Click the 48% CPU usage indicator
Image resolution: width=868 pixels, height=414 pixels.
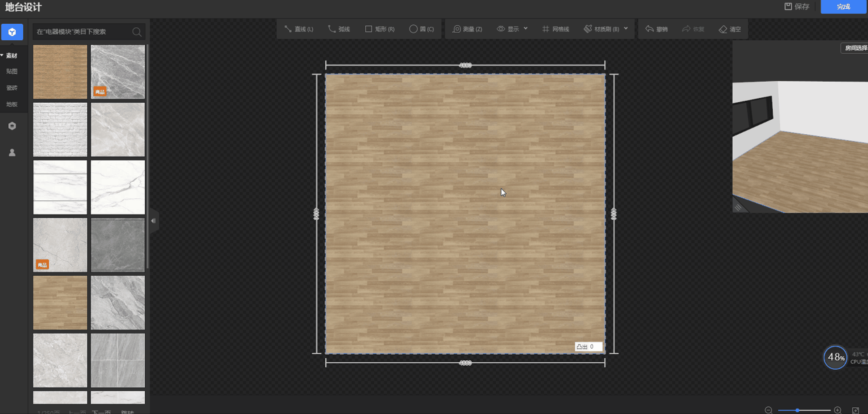click(835, 357)
